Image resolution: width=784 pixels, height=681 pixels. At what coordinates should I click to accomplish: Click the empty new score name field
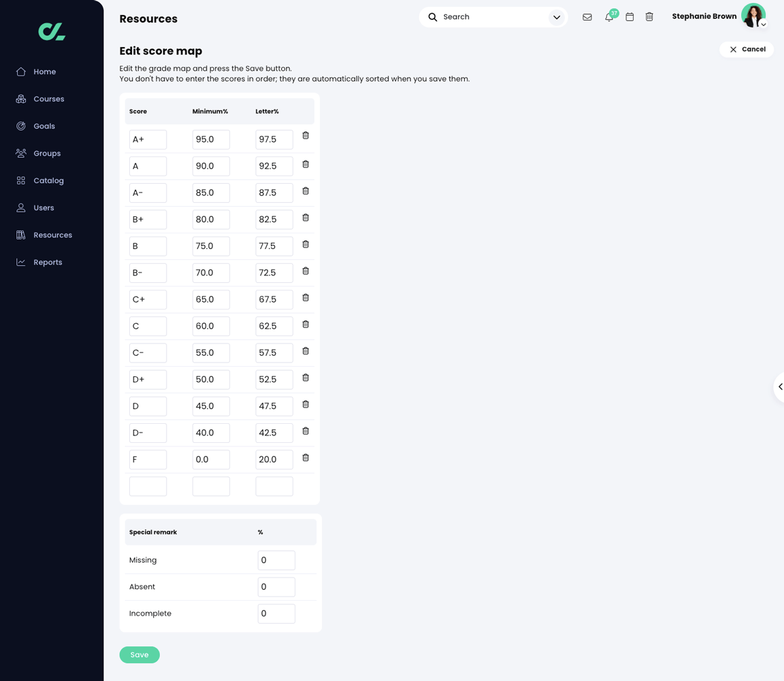click(x=148, y=486)
